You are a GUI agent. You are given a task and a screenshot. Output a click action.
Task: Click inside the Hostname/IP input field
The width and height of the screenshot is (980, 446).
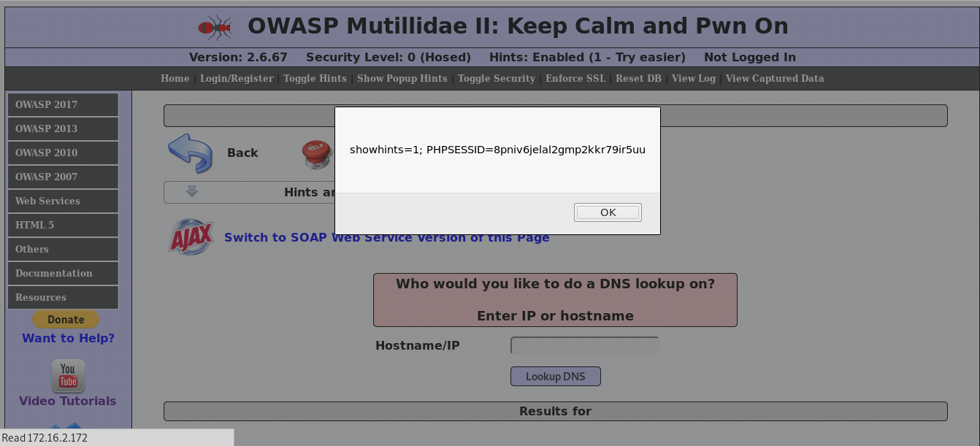pos(583,345)
